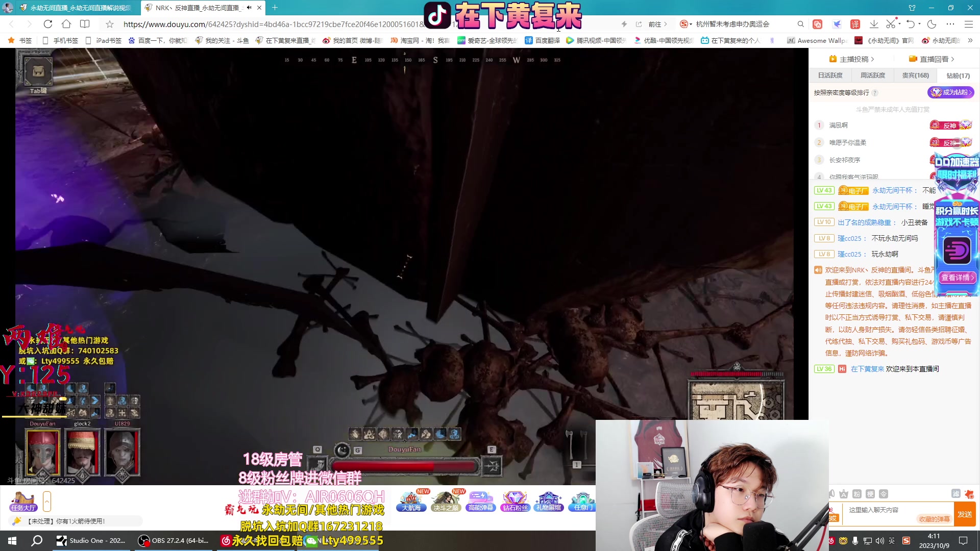
Task: Expand the screenshot tool dropdown arrow
Action: 899,23
